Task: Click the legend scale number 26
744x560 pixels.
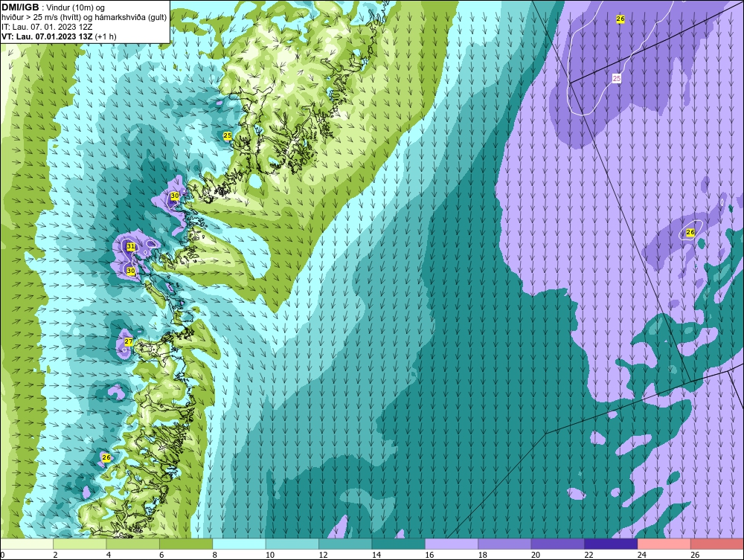Action: coord(695,555)
